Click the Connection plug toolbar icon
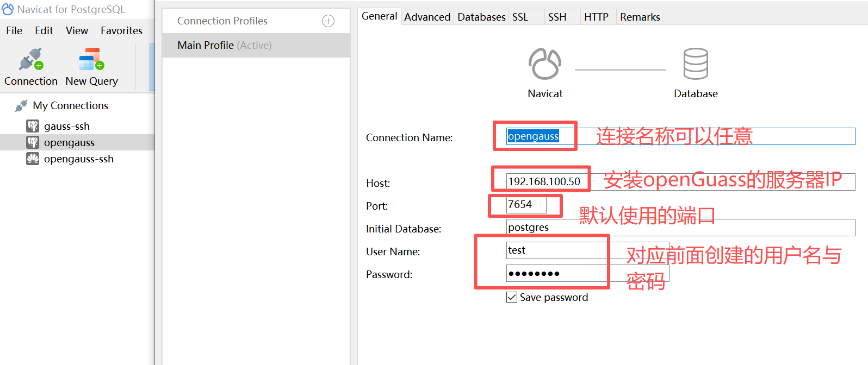This screenshot has height=365, width=868. pyautogui.click(x=31, y=59)
